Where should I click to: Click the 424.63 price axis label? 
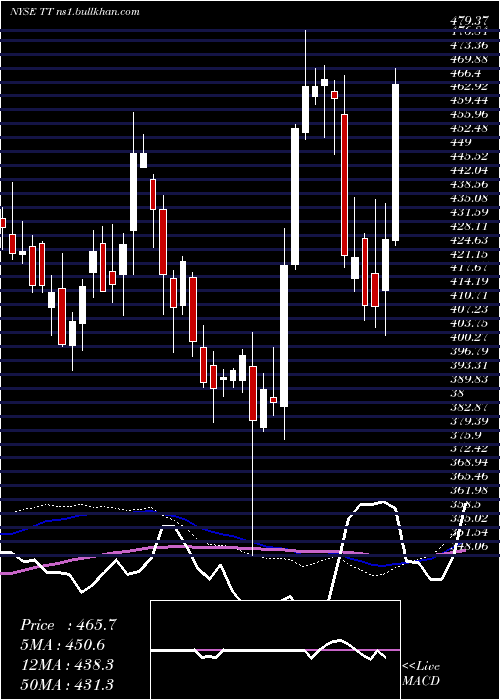pos(470,240)
